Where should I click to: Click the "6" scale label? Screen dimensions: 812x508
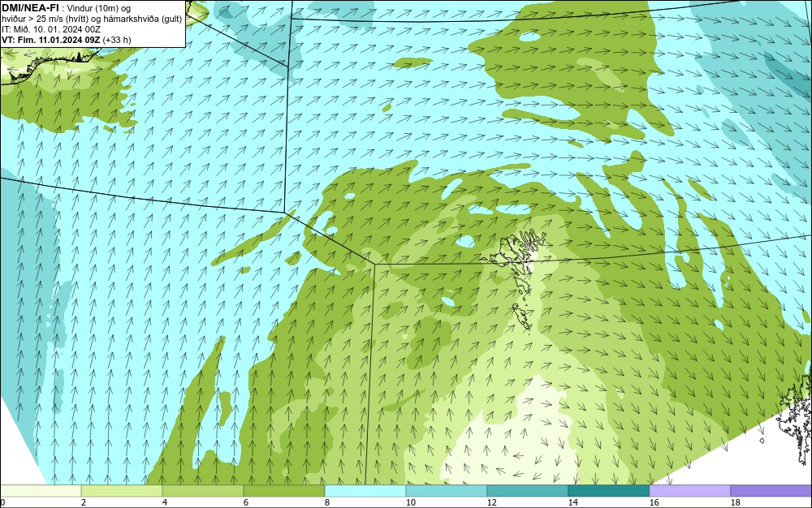click(246, 502)
